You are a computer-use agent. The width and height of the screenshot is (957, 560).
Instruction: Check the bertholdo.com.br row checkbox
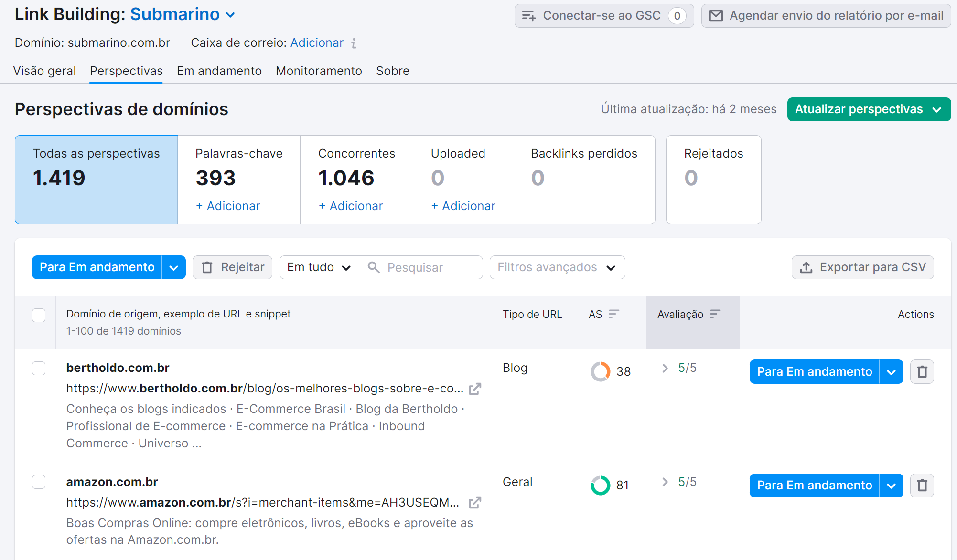click(39, 369)
